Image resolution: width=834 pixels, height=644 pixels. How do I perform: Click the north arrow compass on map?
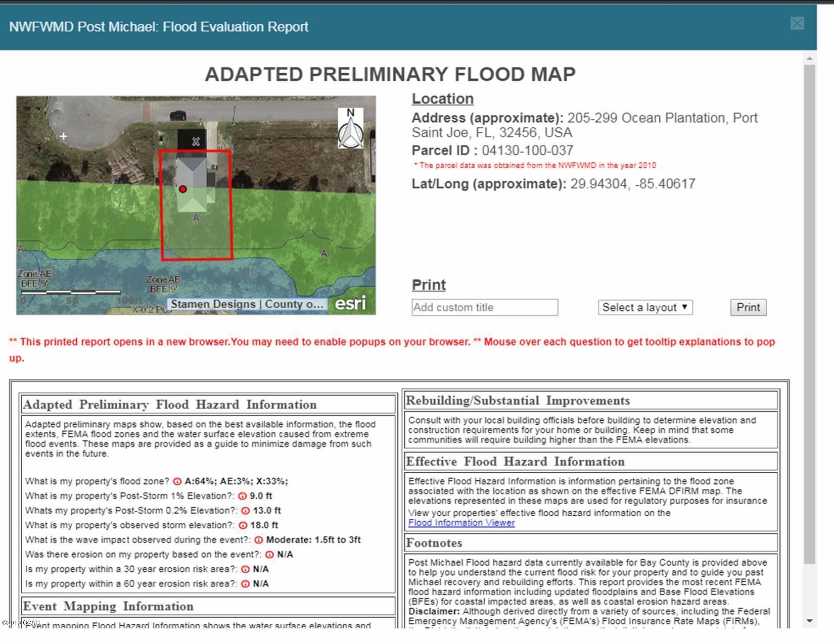351,128
